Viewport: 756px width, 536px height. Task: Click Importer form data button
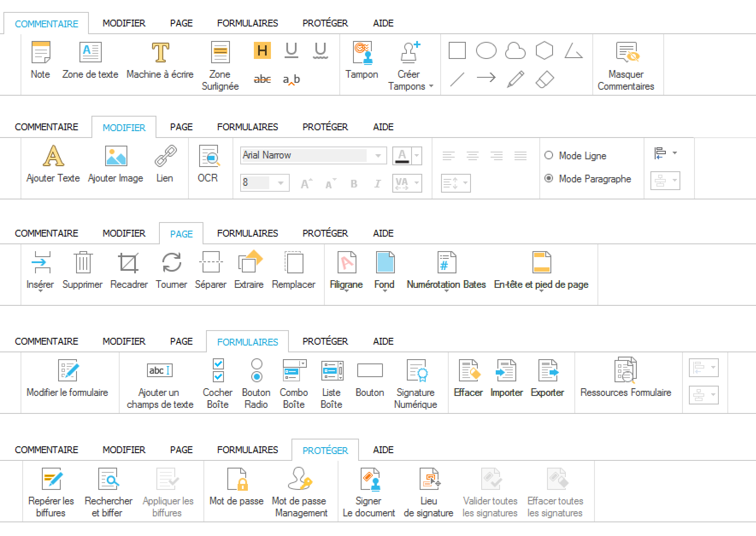(507, 378)
